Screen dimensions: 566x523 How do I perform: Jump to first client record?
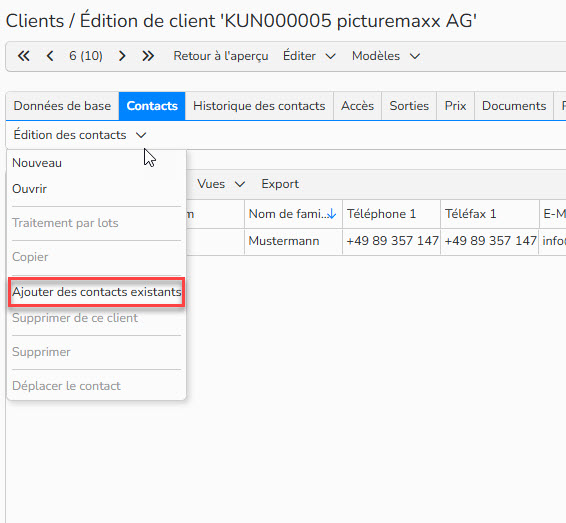(24, 56)
